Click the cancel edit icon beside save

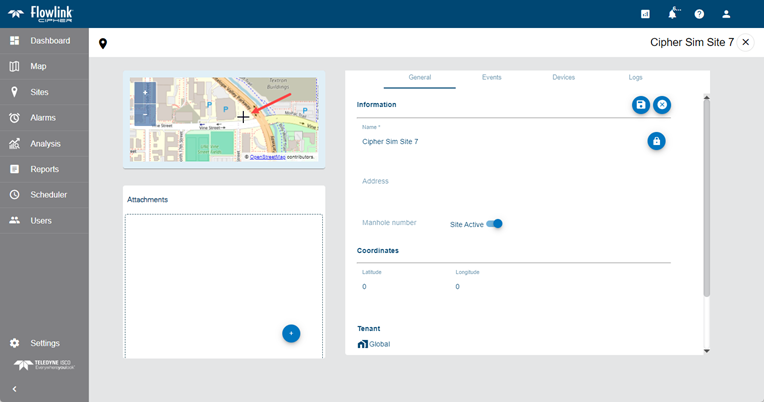(662, 105)
